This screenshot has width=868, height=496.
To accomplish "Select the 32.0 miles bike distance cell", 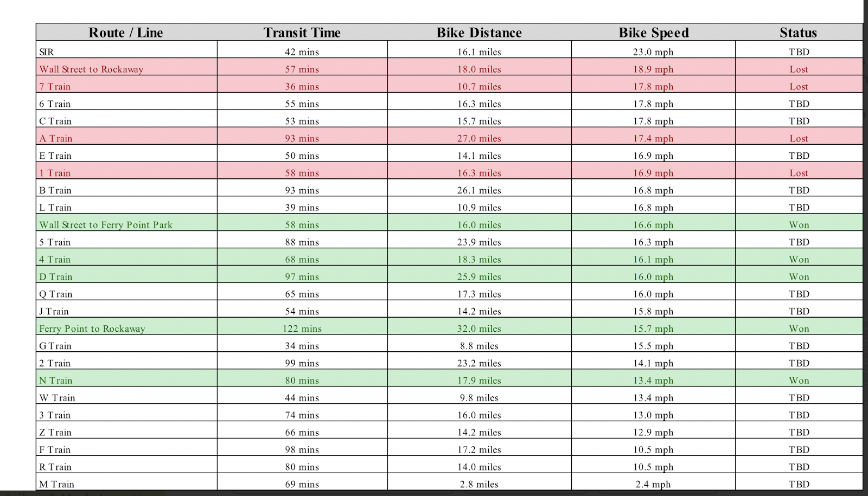I will coord(479,328).
